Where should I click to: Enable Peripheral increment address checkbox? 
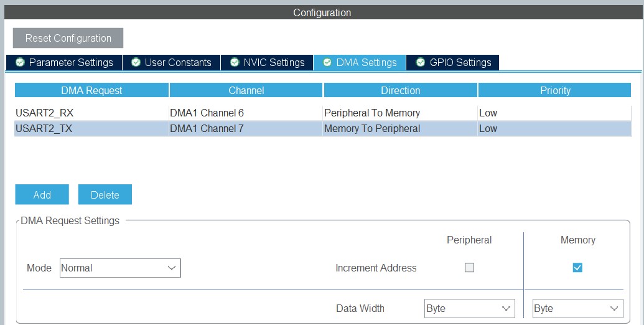coord(470,268)
